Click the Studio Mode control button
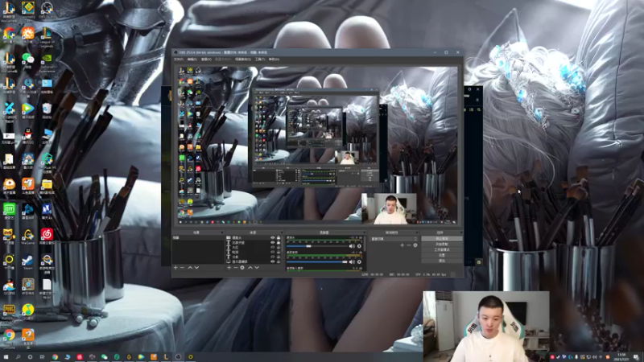Screen dimensions: 644x362 441,249
